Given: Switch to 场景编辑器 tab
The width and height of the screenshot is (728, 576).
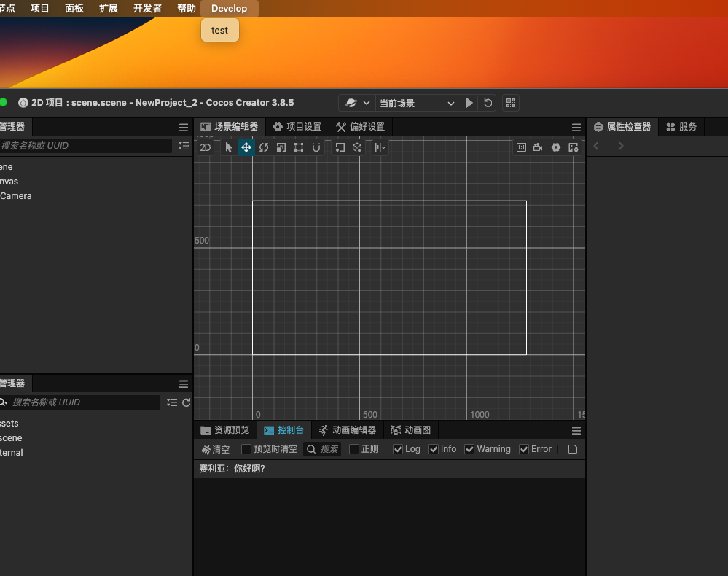Looking at the screenshot, I should [230, 127].
